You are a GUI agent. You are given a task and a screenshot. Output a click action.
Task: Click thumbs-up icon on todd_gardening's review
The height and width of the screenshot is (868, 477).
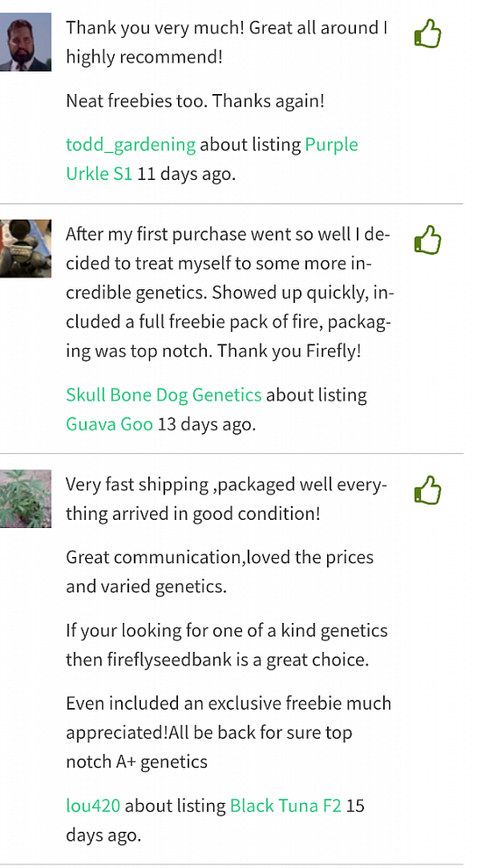[427, 33]
